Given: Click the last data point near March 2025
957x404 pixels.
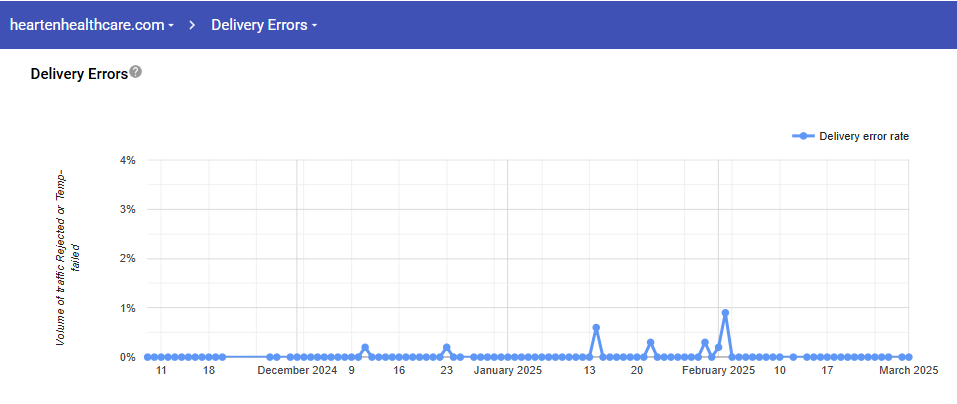Looking at the screenshot, I should [x=908, y=357].
